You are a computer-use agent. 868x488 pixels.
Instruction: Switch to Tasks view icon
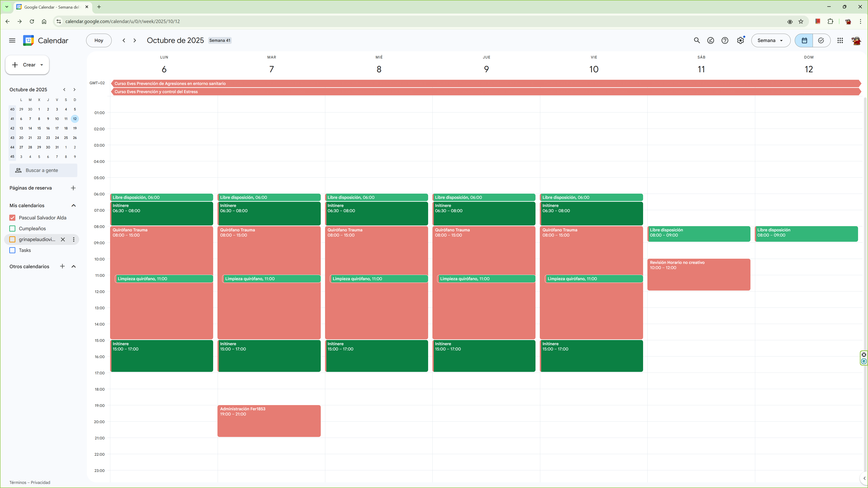pyautogui.click(x=821, y=40)
